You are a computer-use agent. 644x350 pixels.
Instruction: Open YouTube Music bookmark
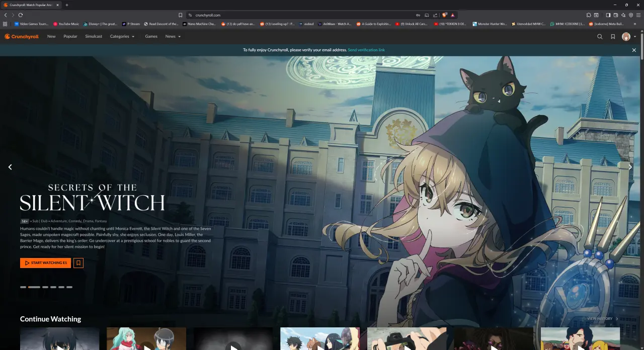pyautogui.click(x=66, y=24)
